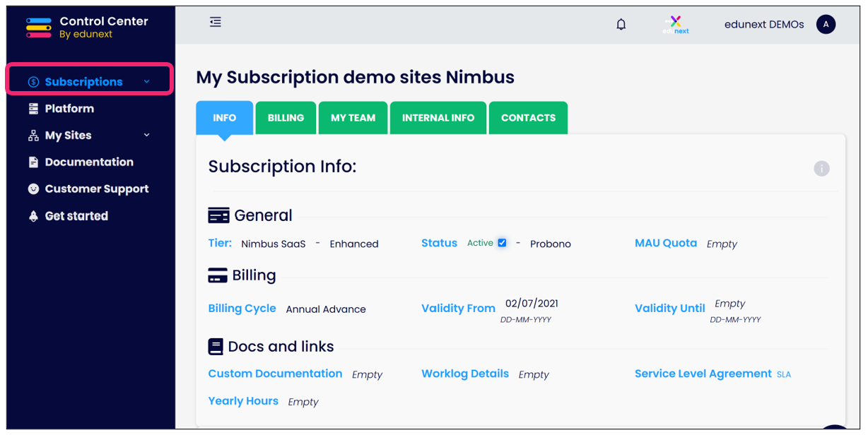Collapse the sidebar with the menu toggle icon

(216, 23)
